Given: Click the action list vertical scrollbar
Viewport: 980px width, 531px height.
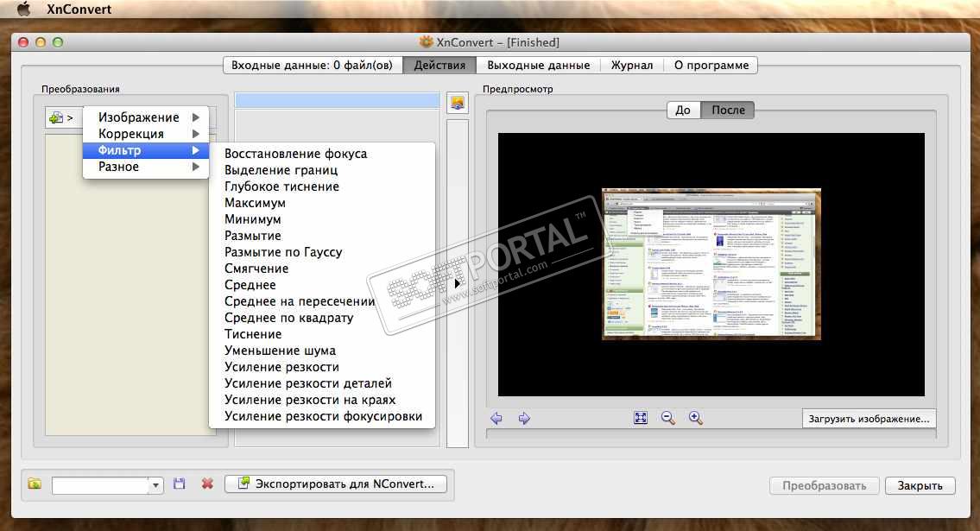Looking at the screenshot, I should pyautogui.click(x=458, y=283).
